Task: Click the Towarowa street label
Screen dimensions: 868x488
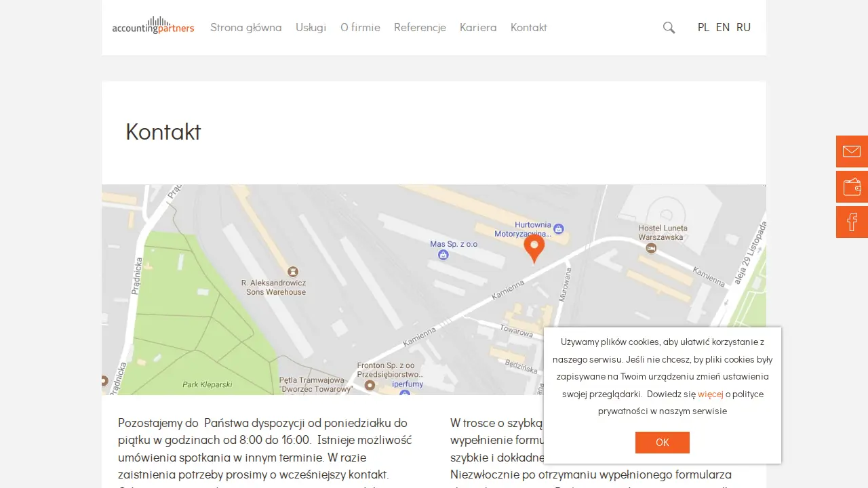Action: 517,331
